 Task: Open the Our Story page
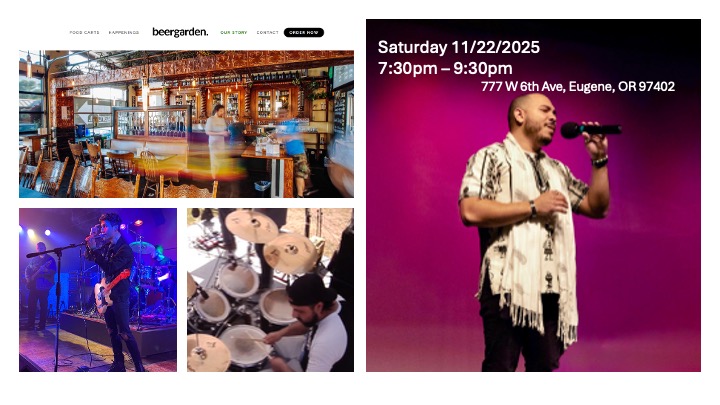coord(234,33)
